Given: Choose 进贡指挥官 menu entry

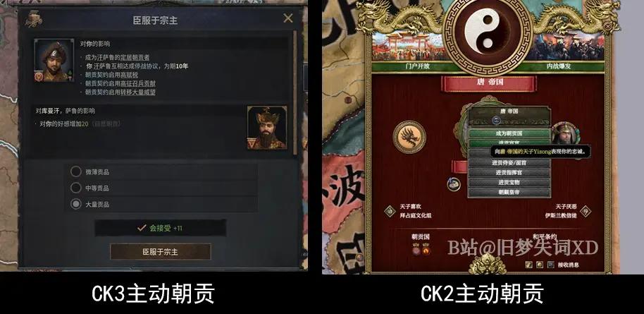Looking at the screenshot, I should [509, 172].
